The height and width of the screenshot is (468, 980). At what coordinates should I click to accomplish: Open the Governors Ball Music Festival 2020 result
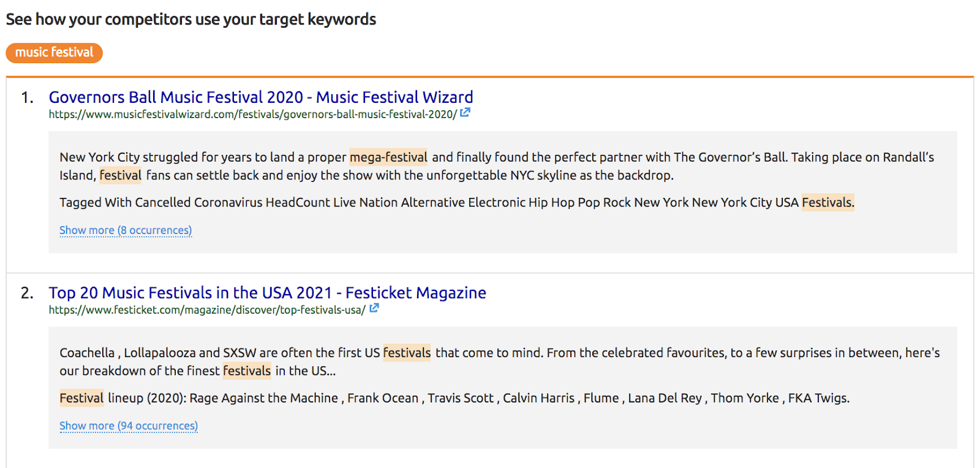point(261,97)
